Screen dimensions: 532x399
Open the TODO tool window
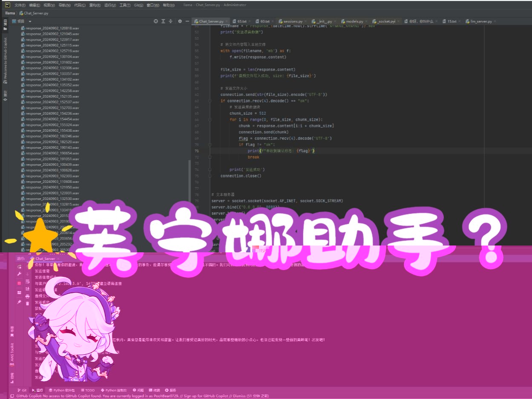[88, 390]
